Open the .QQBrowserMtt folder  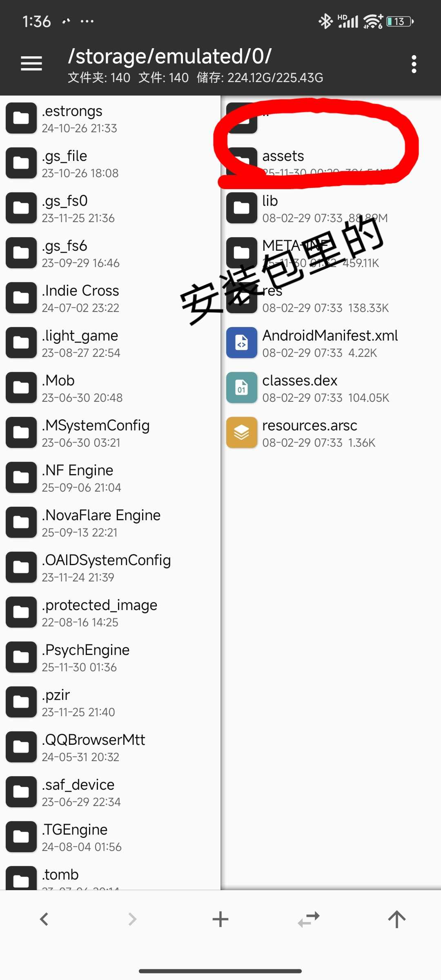coord(93,747)
